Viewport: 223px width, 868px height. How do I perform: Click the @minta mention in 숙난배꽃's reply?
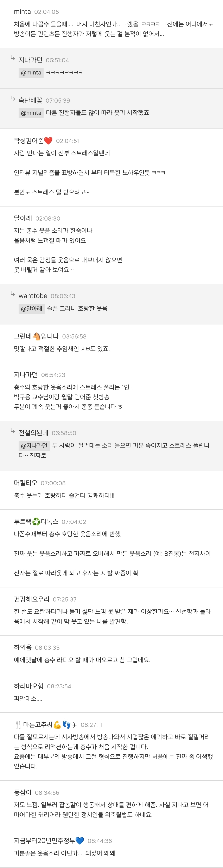(x=31, y=113)
